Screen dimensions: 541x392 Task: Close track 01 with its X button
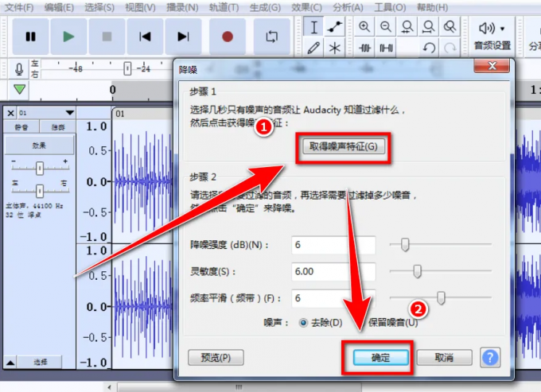pos(10,113)
